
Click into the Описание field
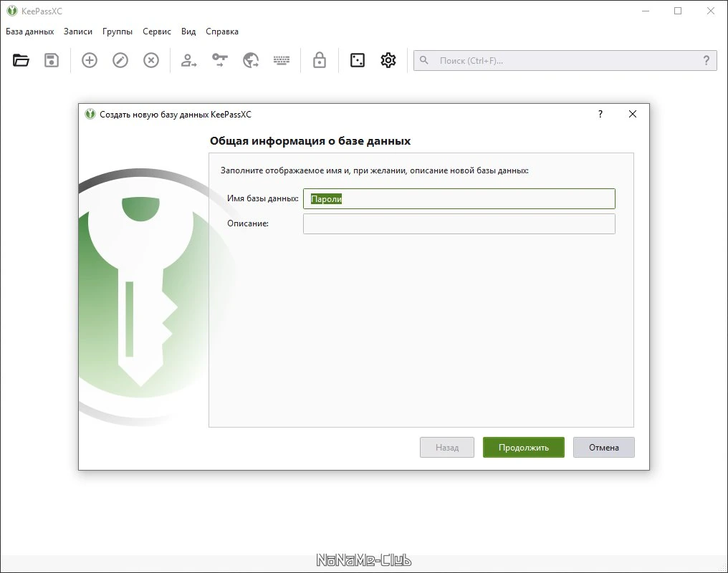459,223
